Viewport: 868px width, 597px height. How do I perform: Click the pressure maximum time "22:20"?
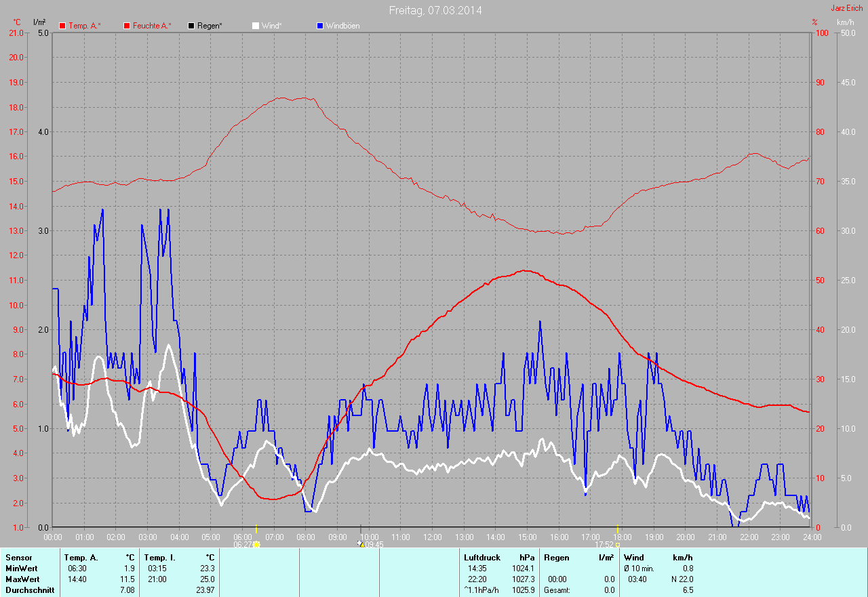point(477,579)
